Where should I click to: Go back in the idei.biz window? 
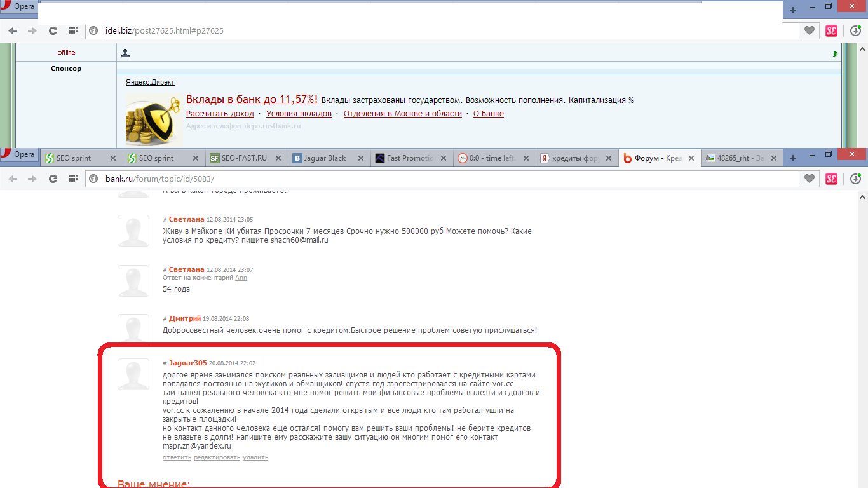tap(13, 30)
